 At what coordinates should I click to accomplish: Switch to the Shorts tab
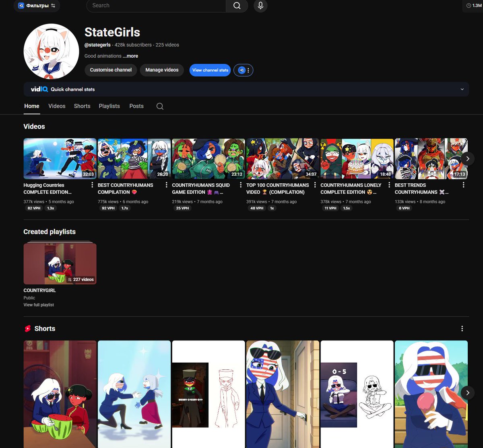coord(82,106)
